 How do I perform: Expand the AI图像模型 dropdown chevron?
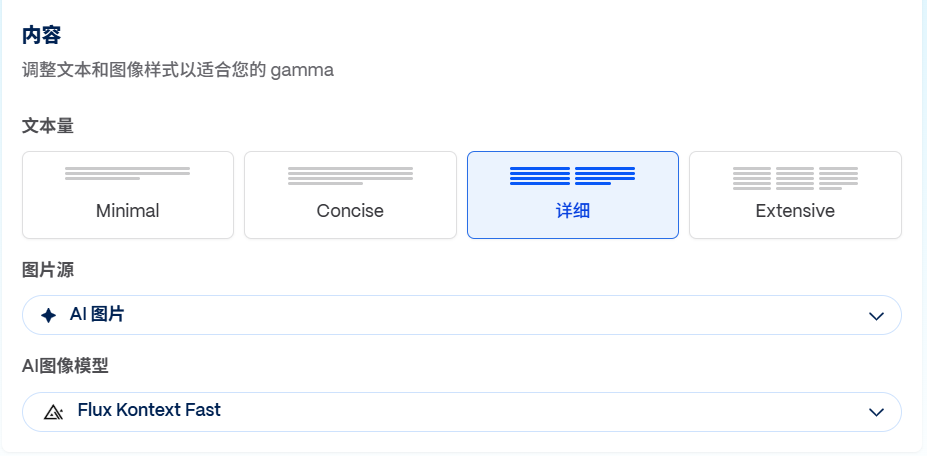coord(876,412)
